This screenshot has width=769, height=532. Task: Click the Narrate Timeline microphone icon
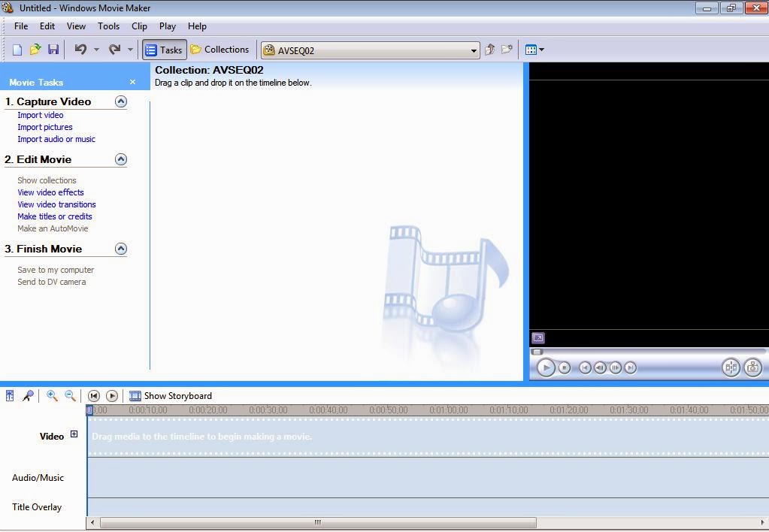click(x=28, y=396)
